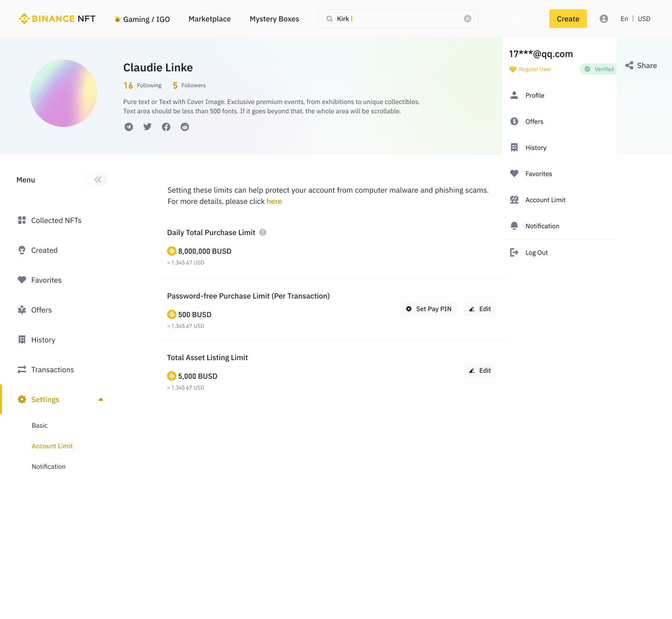Viewport: 672px width, 619px height.
Task: Click the 17***@qq.com account email
Action: (541, 54)
